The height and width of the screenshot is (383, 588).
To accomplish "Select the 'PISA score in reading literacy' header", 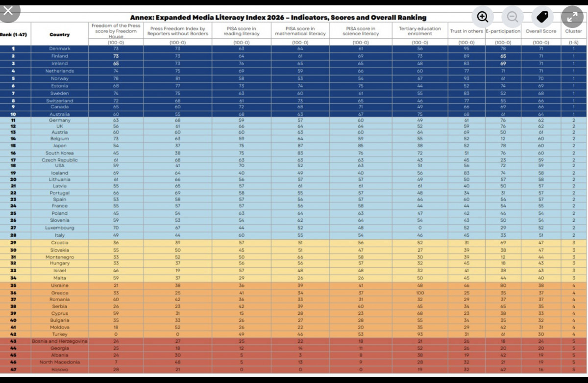I will (x=240, y=31).
